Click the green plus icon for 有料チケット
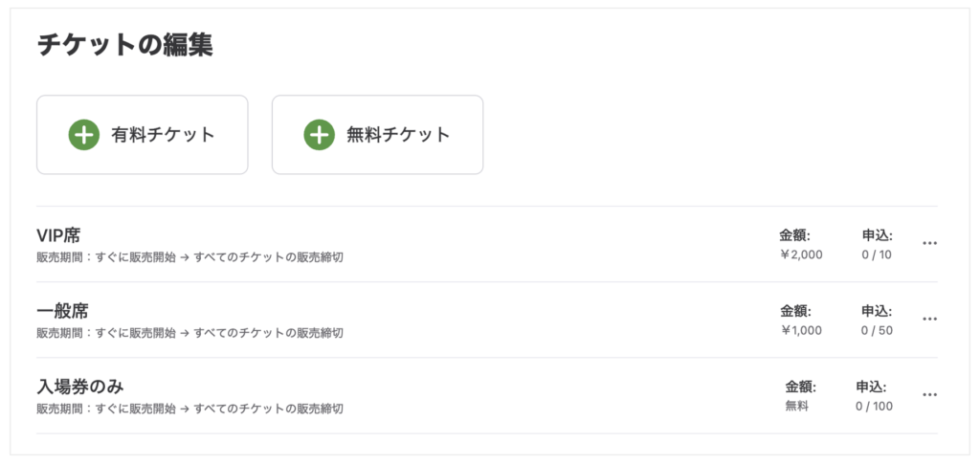 coord(84,135)
